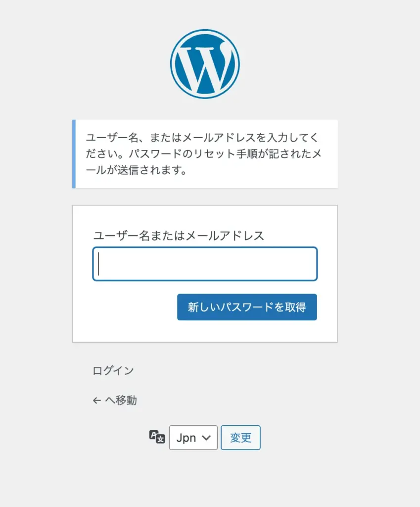
Task: Click the blinking text cursor in the field
Action: coord(99,263)
